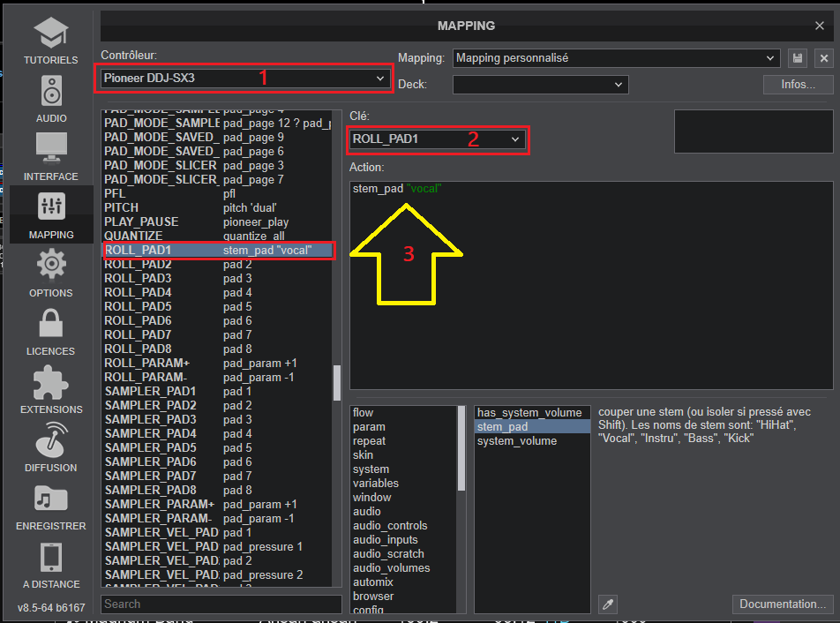Open the Mapping personnalisé dropdown
The width and height of the screenshot is (840, 623).
[x=616, y=58]
